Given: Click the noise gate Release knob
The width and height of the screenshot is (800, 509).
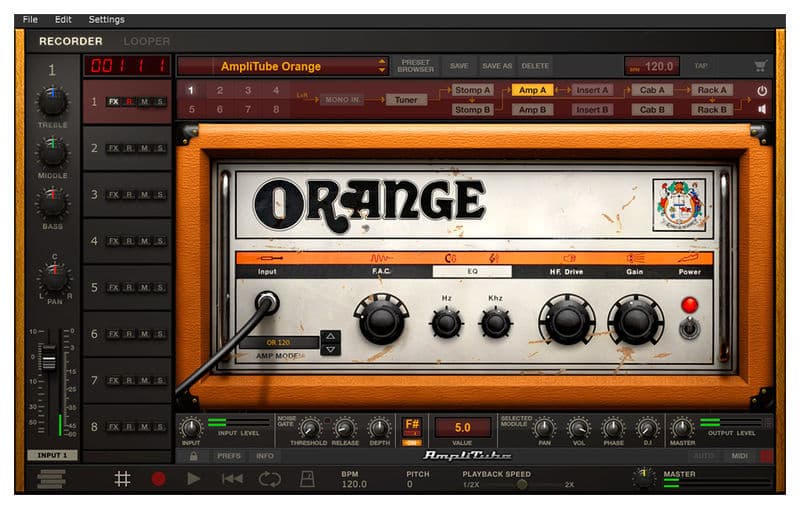Looking at the screenshot, I should 345,428.
